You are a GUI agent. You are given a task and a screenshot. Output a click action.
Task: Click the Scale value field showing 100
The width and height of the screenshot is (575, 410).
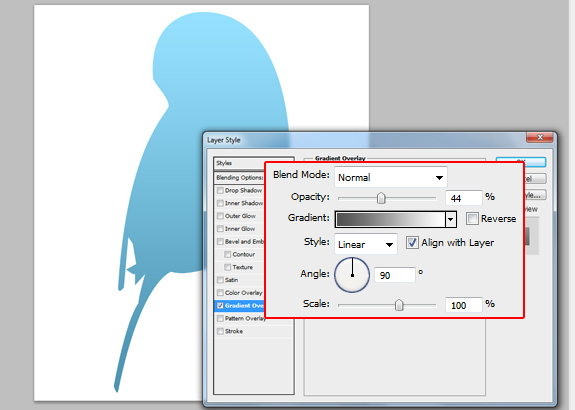[x=464, y=305]
